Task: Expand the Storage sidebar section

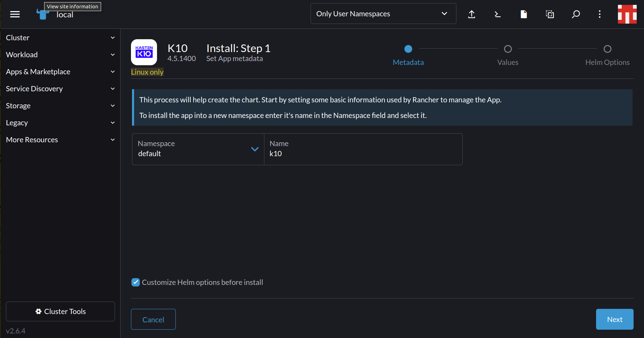Action: 60,106
